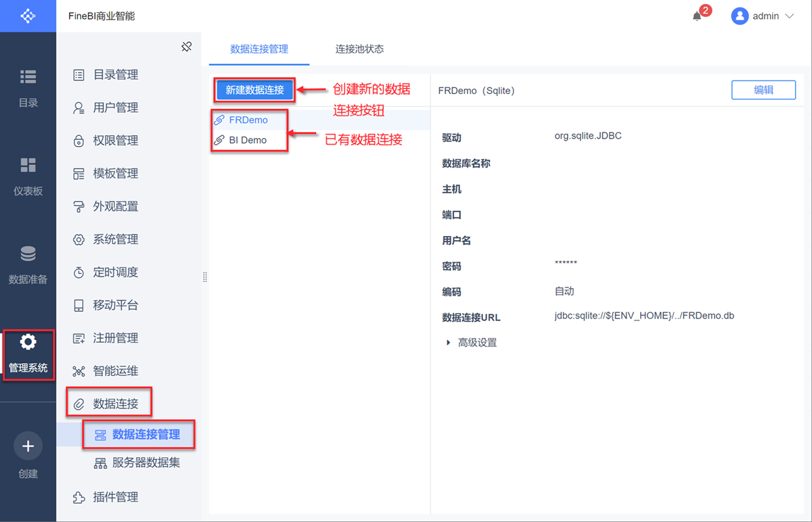Click the FRDemo (Sqlite) header title
Viewport: 812px width, 522px height.
click(x=476, y=91)
